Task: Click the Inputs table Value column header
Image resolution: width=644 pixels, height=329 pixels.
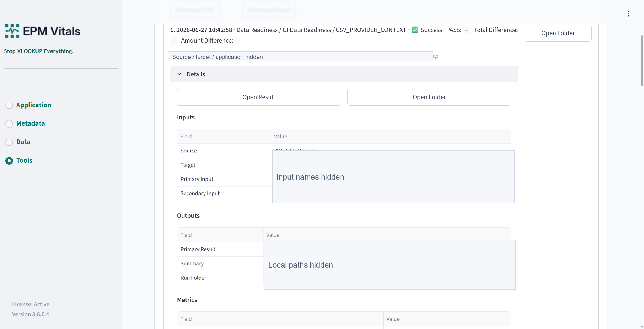Action: (x=391, y=136)
